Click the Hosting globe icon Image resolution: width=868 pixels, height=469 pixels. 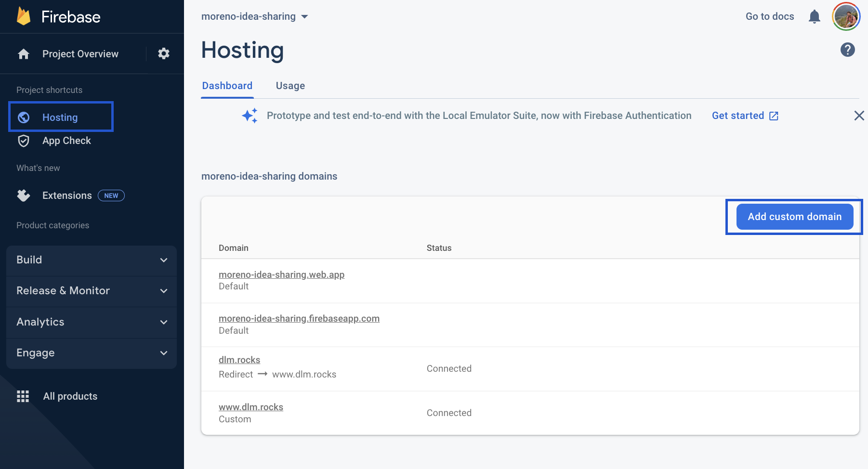tap(24, 117)
